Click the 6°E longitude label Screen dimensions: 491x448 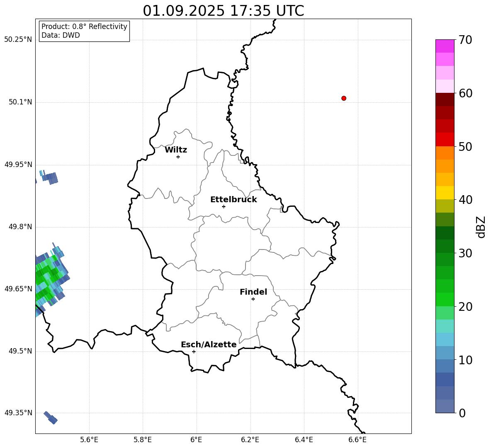(x=196, y=440)
